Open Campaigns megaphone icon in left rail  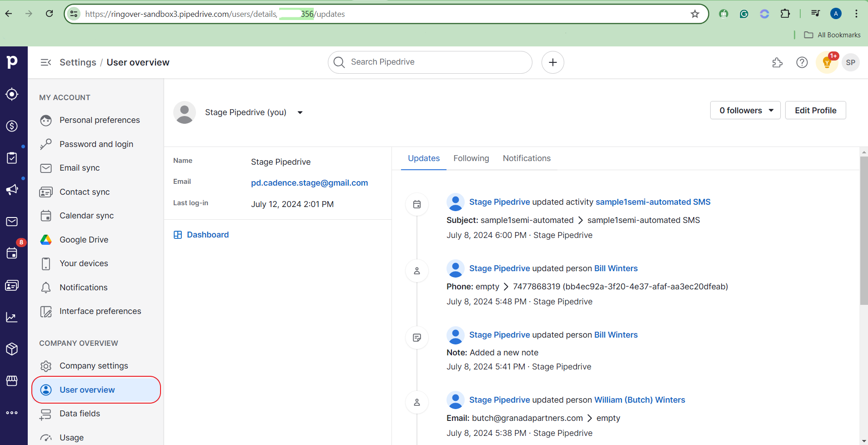click(12, 190)
